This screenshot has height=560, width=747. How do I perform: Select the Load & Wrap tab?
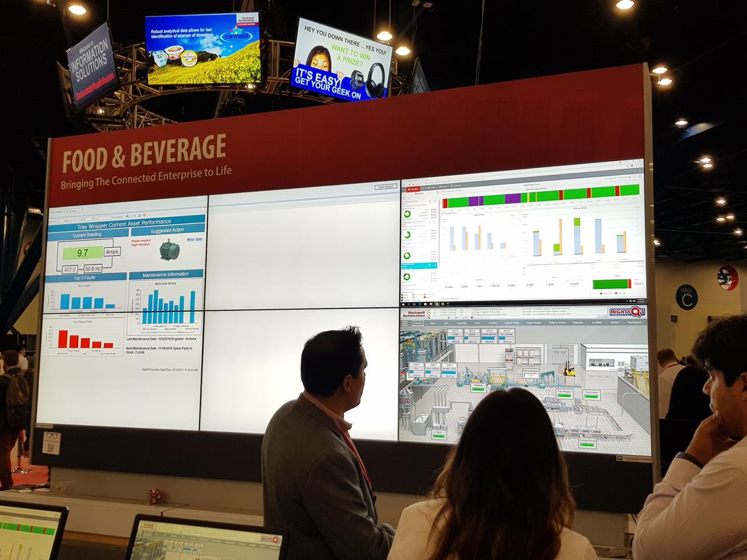coord(512,322)
